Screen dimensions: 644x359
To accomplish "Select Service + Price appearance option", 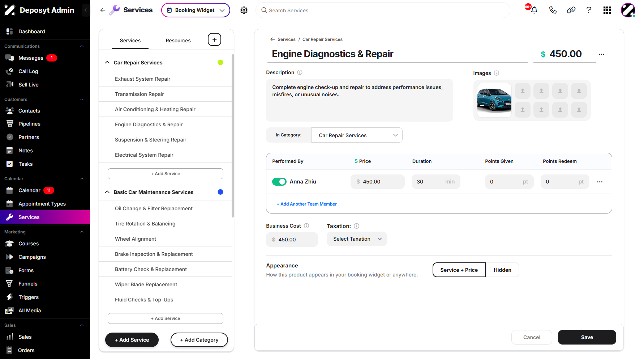I will [x=459, y=270].
